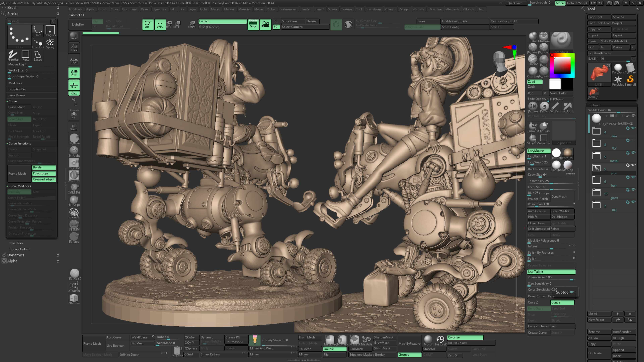
Task: Open the ZSketch menu
Action: pyautogui.click(x=468, y=9)
